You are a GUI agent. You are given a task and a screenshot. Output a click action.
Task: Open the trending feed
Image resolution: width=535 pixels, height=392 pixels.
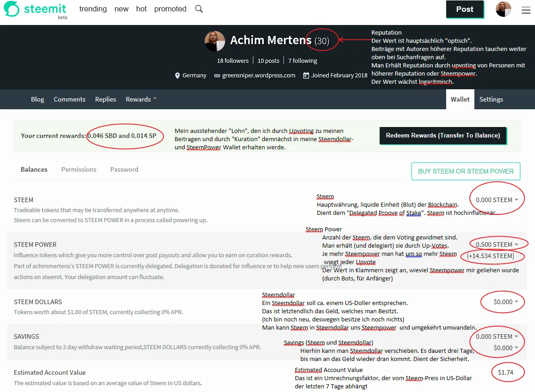[x=93, y=9]
